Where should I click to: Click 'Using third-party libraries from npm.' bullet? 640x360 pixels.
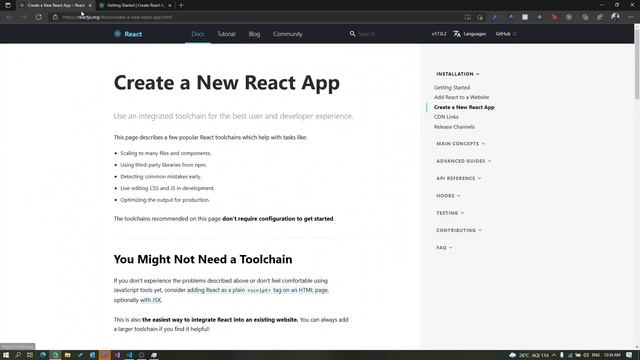(164, 165)
